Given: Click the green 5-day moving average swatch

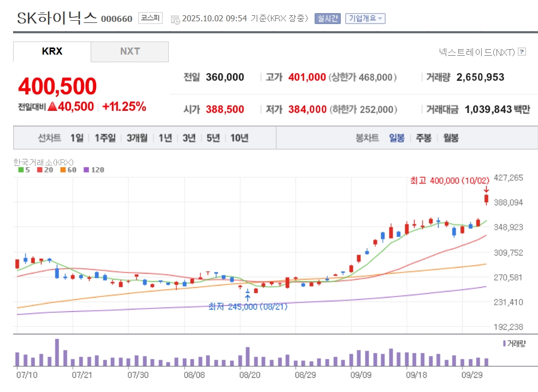Looking at the screenshot, I should tap(21, 170).
